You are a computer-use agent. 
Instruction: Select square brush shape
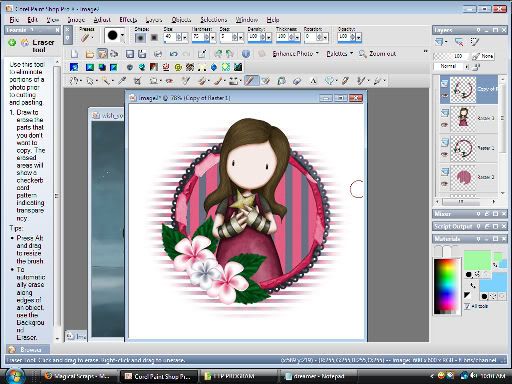[154, 38]
